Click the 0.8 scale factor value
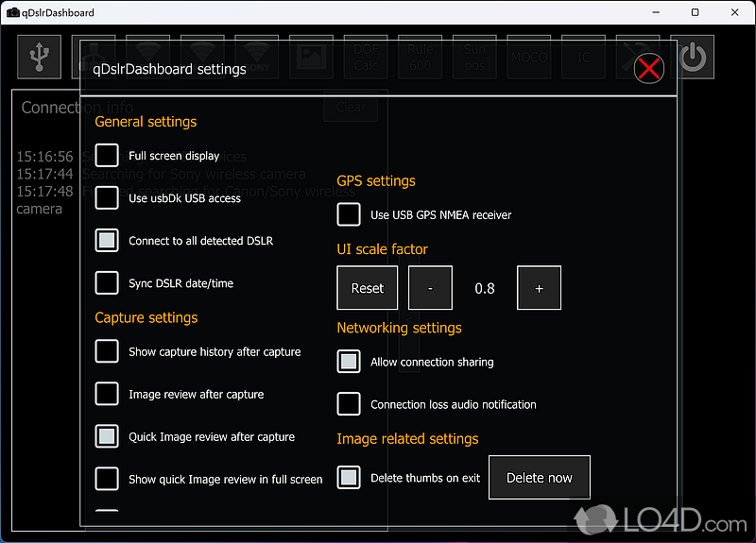756x543 pixels. click(485, 288)
